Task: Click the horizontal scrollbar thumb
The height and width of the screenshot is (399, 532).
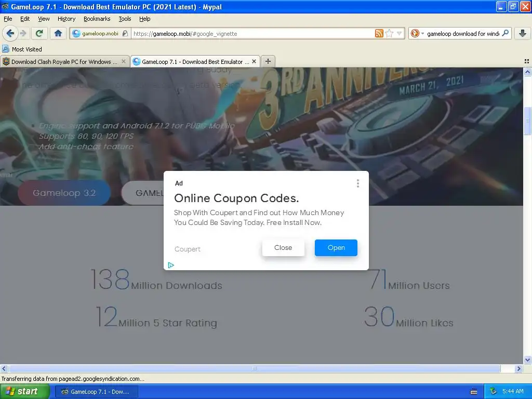Action: [x=255, y=368]
